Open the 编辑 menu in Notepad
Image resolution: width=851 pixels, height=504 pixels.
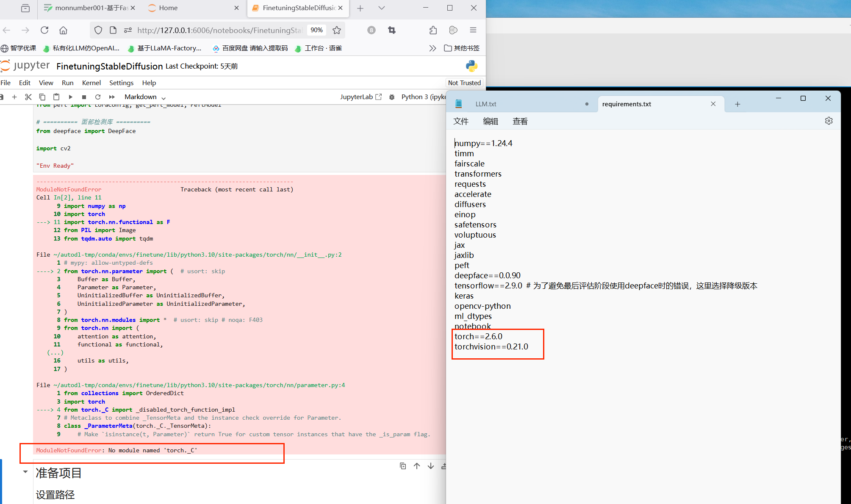pos(490,122)
